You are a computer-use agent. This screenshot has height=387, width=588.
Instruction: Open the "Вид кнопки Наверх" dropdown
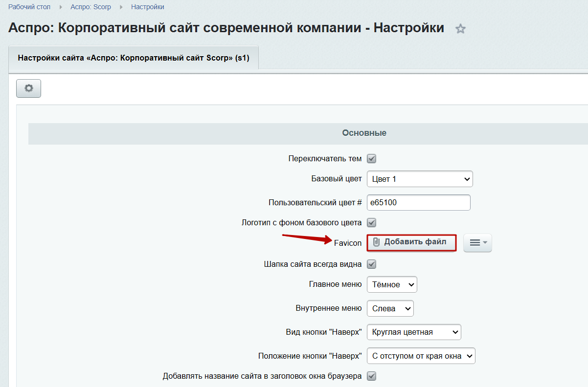(x=414, y=332)
